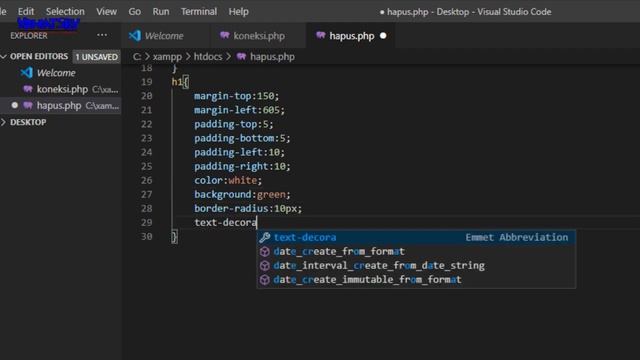
Task: Place cursor in text-decora on line 29
Action: click(225, 222)
